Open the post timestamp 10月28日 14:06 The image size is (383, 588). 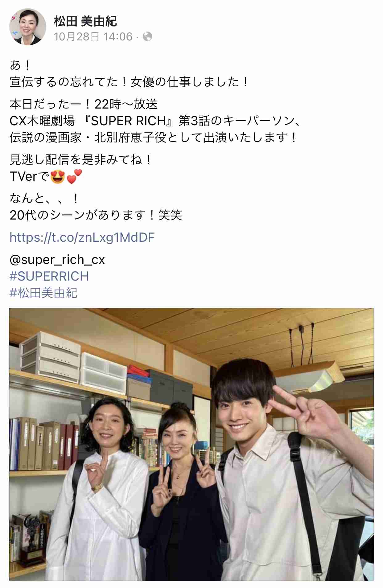[93, 37]
